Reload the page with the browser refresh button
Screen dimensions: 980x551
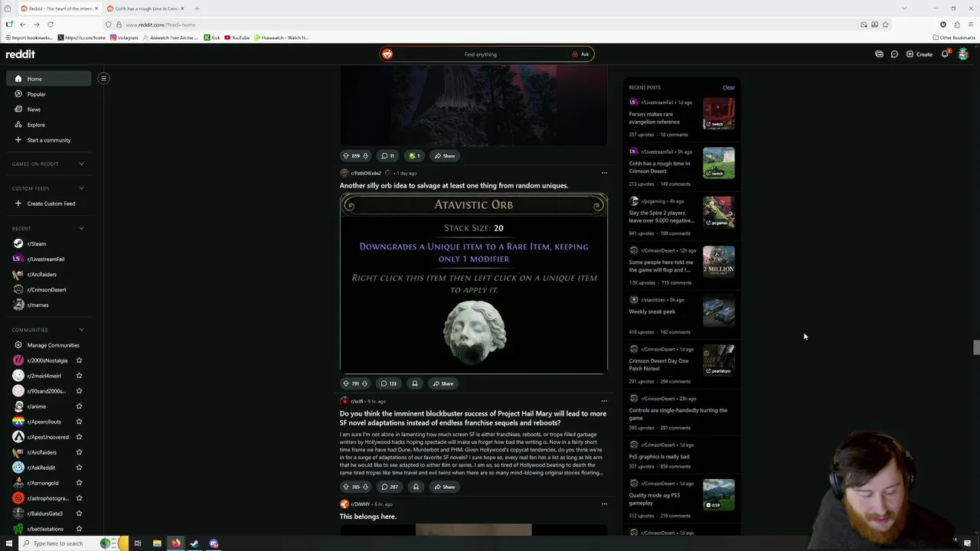pos(51,24)
